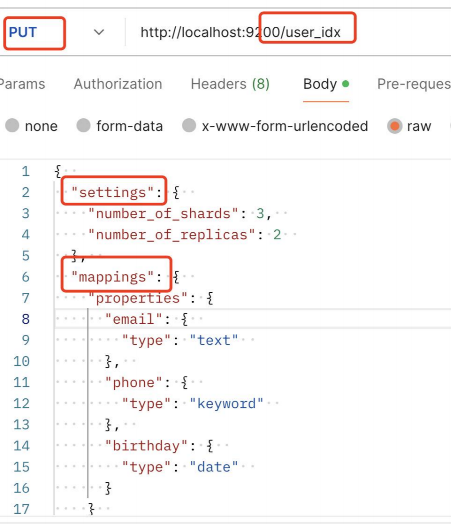Click line number 10 in the gutter
The height and width of the screenshot is (524, 451).
pos(21,362)
